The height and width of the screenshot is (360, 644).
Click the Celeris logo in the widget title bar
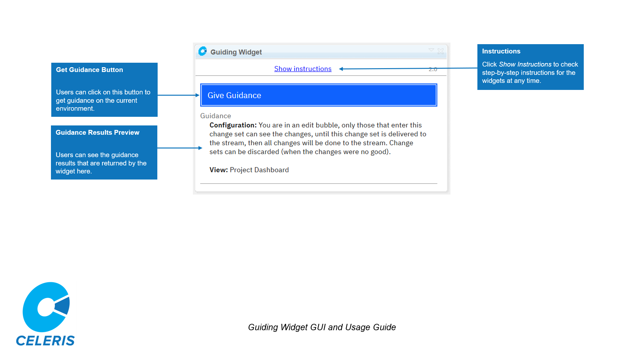(x=203, y=52)
